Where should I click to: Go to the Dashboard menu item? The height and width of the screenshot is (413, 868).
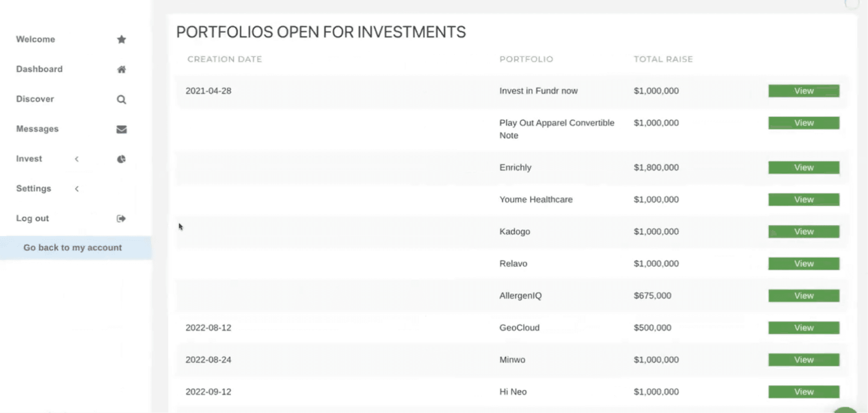coord(39,69)
